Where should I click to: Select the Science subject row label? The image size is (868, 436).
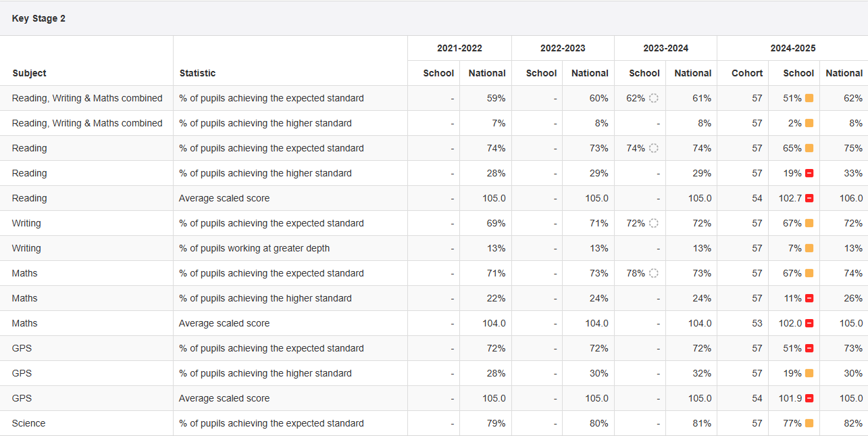29,423
